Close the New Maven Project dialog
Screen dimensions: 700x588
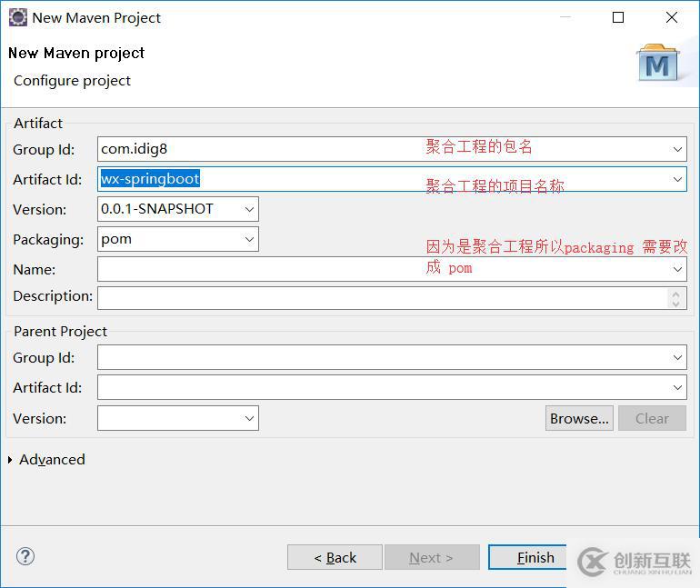click(672, 17)
